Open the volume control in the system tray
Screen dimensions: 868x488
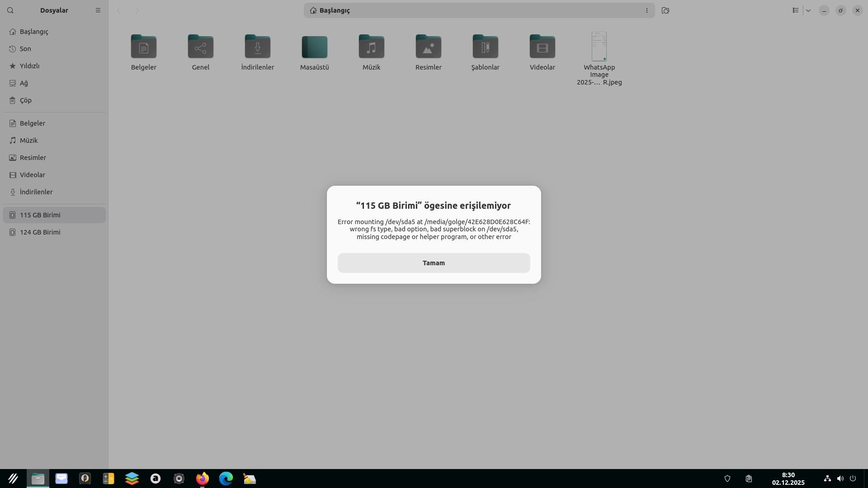[x=840, y=479]
